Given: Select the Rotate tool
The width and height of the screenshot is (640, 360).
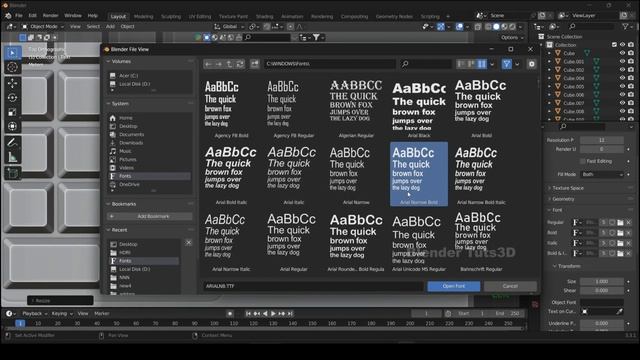Looking at the screenshot, I should click(x=12, y=98).
